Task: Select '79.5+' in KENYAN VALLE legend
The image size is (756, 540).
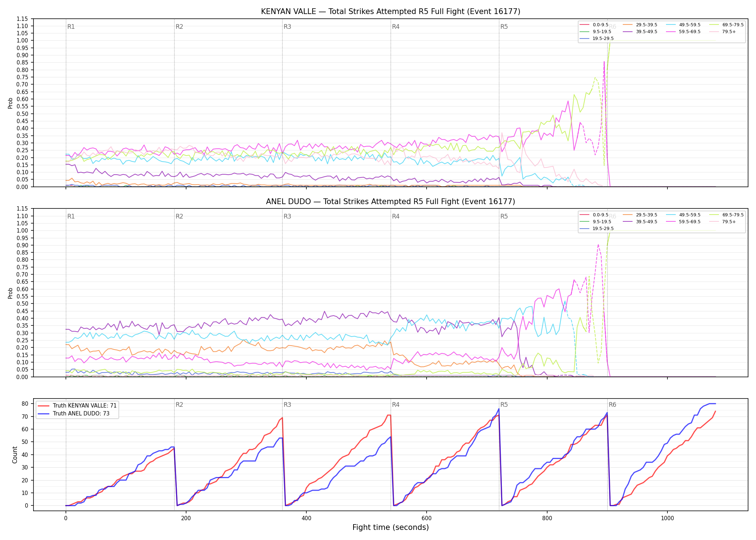Action: (x=729, y=32)
